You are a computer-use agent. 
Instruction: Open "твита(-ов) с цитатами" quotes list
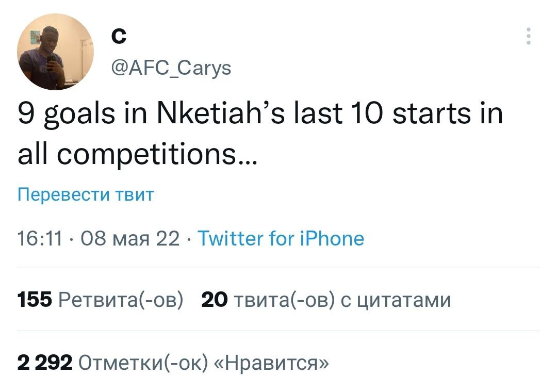[x=342, y=300]
